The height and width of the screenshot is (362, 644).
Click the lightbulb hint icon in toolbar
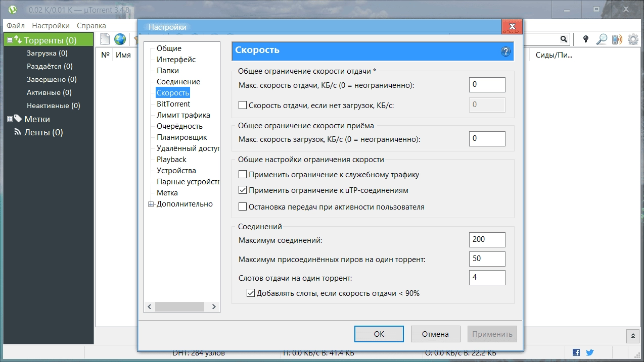585,38
